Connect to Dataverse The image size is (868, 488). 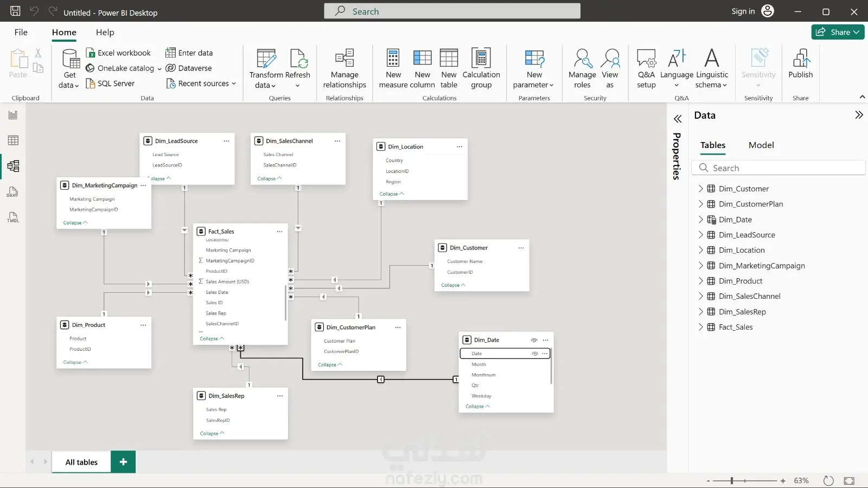[189, 68]
